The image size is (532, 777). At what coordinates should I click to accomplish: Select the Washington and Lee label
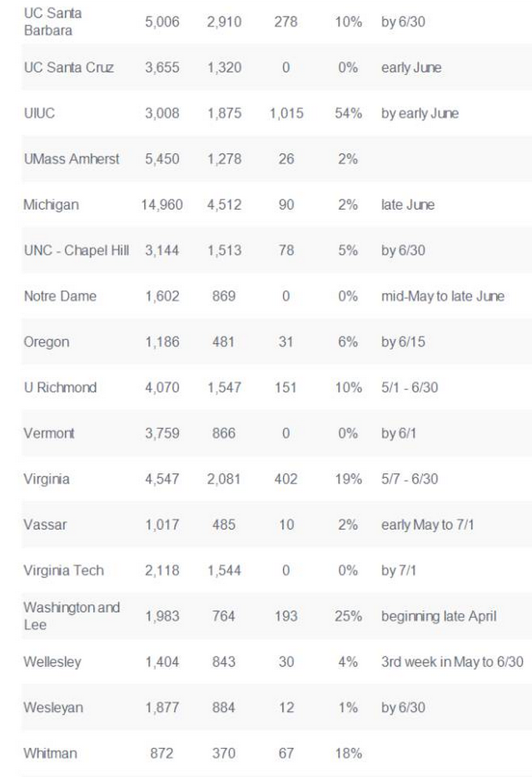coord(71,615)
